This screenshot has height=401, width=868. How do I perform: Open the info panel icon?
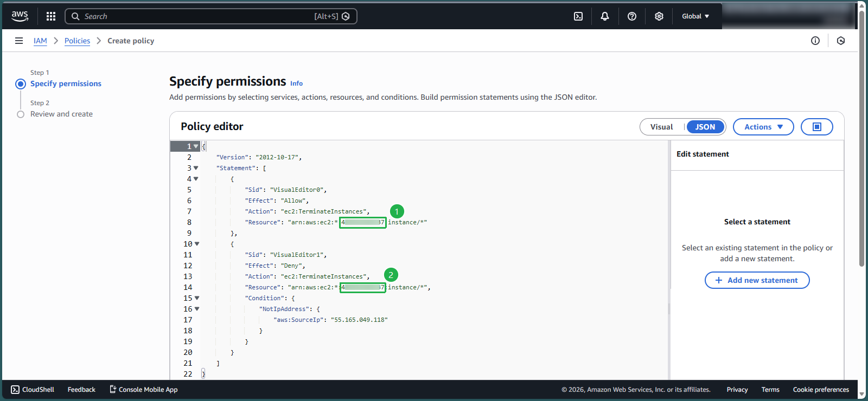815,41
